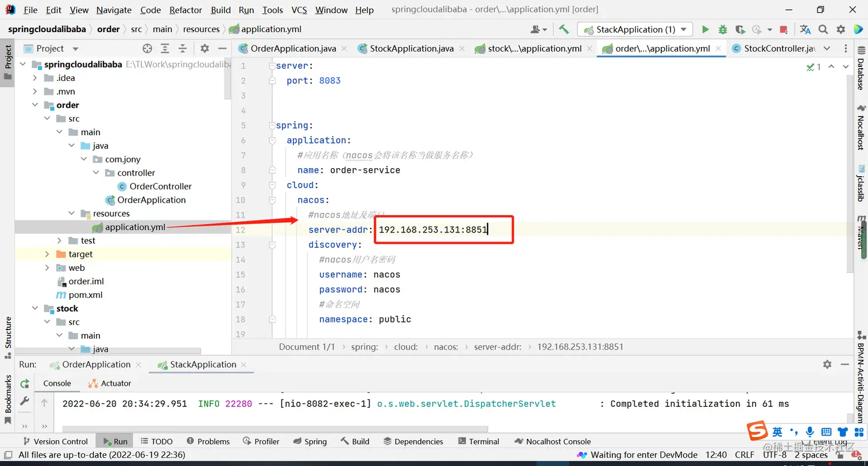The height and width of the screenshot is (466, 868).
Task: Open the Dependencies tool window
Action: point(413,441)
